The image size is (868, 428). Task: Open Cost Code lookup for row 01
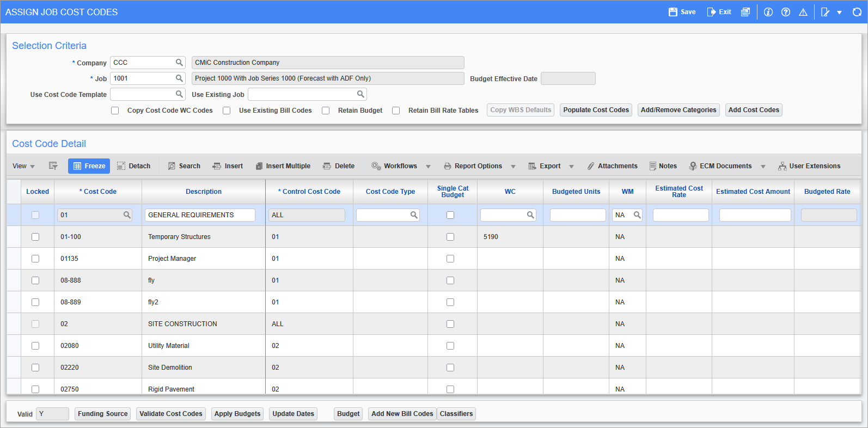127,215
